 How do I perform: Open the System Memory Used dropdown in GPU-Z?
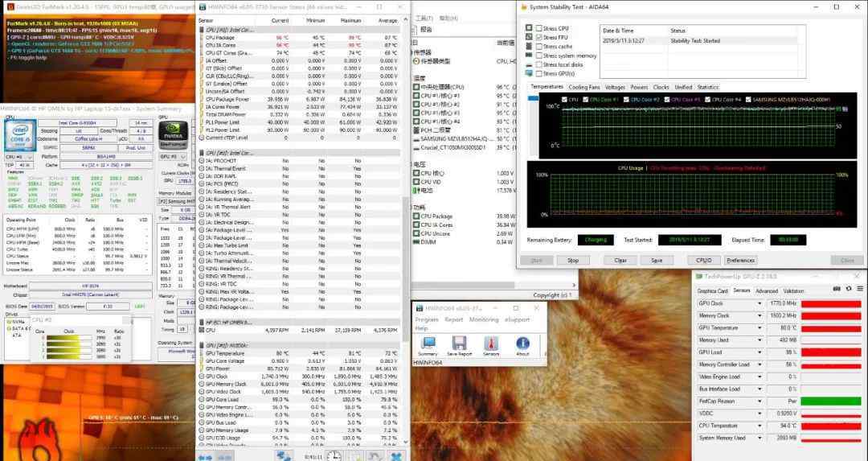click(759, 438)
